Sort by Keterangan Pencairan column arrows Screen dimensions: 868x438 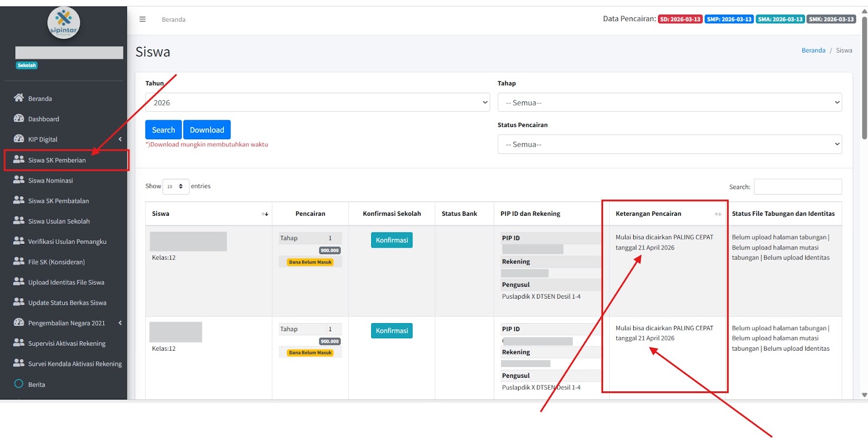[x=718, y=214]
